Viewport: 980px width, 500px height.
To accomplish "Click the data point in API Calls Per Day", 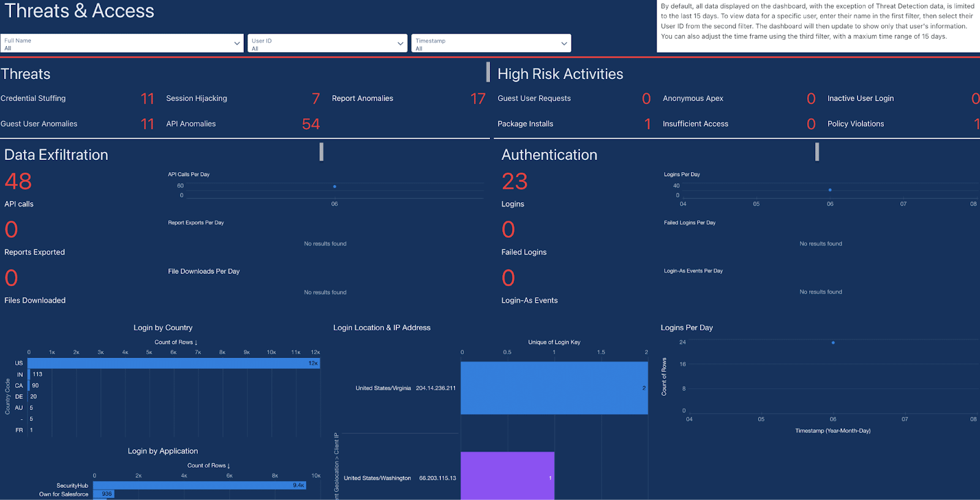I will click(x=334, y=186).
